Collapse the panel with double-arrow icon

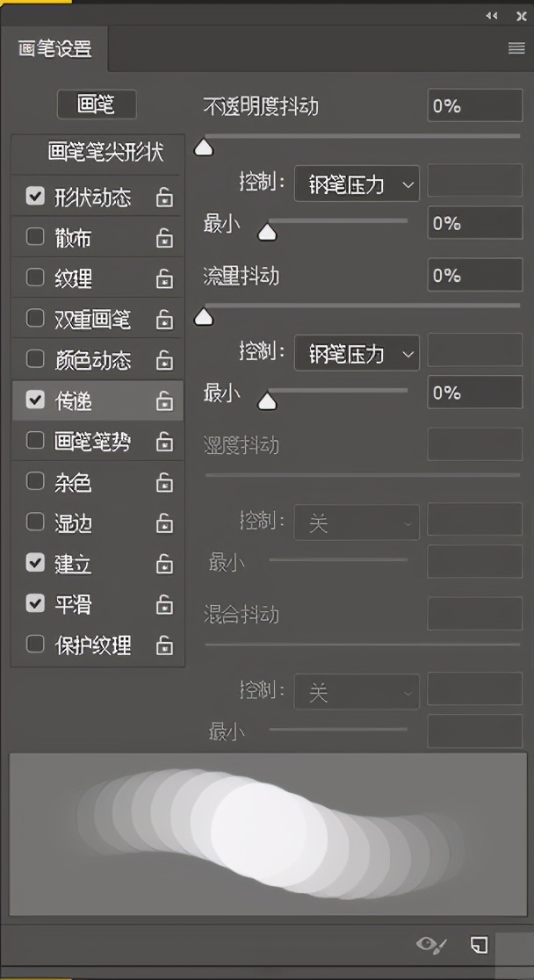tap(491, 16)
